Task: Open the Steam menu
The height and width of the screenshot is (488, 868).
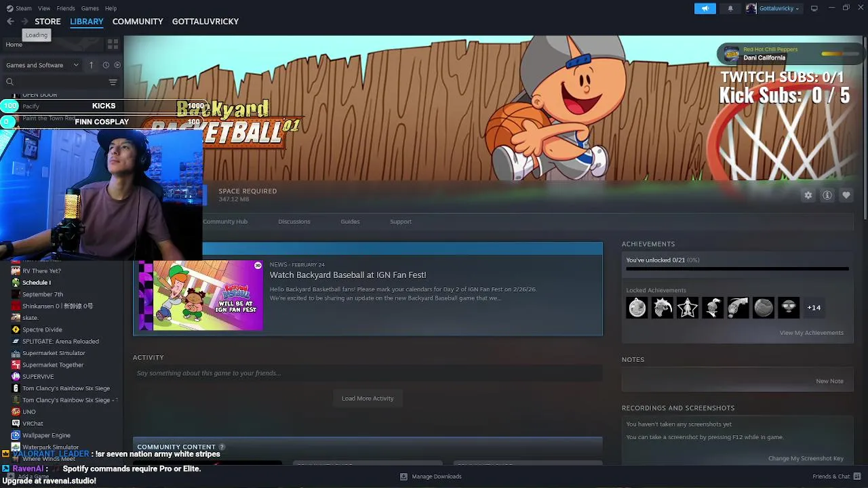Action: click(20, 8)
